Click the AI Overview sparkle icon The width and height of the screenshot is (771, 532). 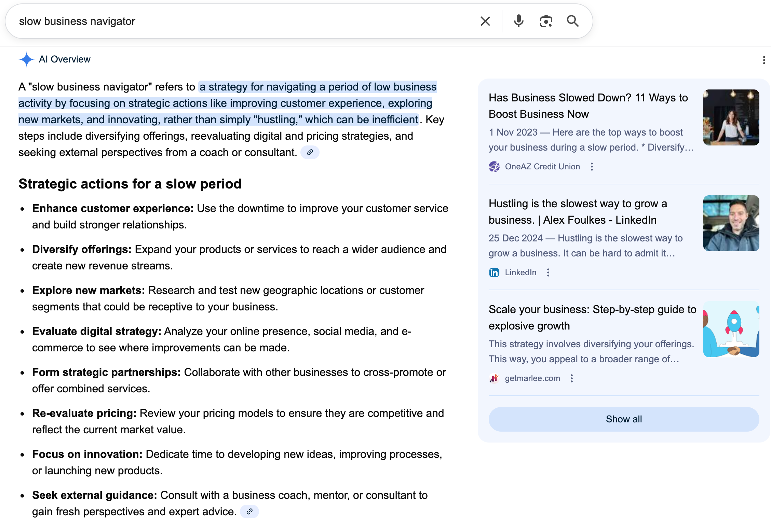click(26, 59)
